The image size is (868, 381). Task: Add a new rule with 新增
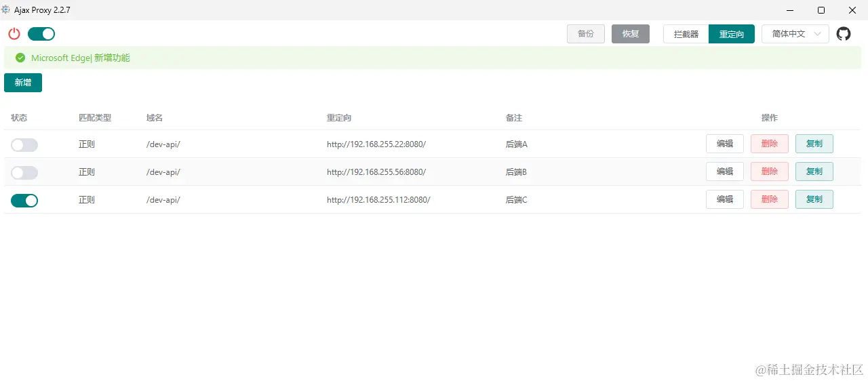pyautogui.click(x=23, y=83)
